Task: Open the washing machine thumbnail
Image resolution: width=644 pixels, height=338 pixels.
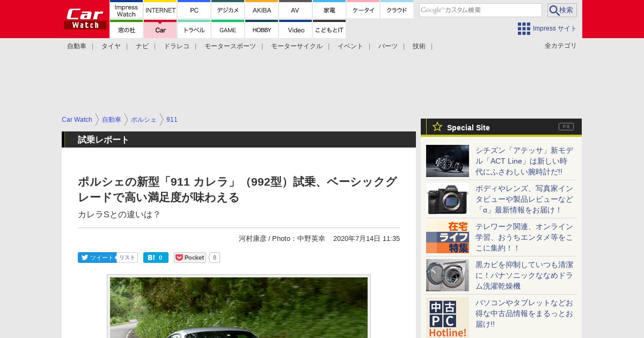Action: point(448,275)
